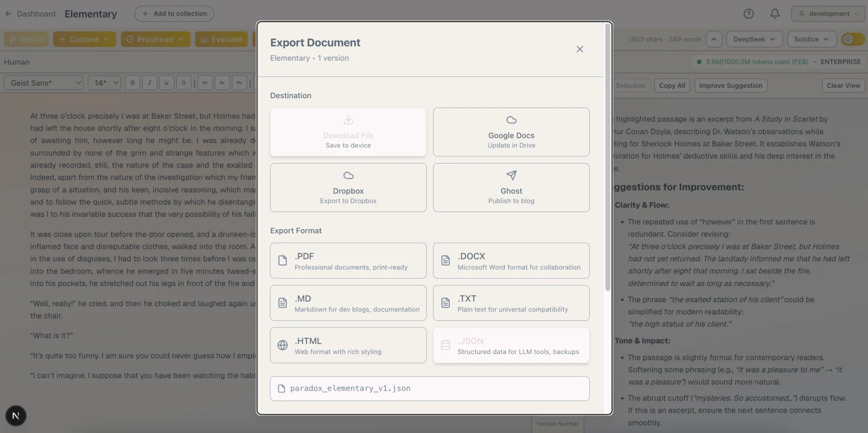The image size is (868, 433).
Task: Click the back arrow icon next to Dashboard
Action: coord(8,14)
